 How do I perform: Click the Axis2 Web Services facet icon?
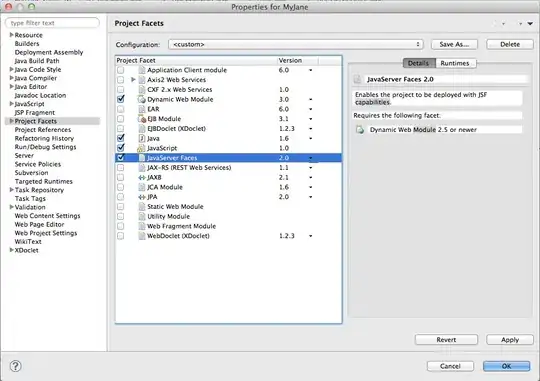point(142,80)
